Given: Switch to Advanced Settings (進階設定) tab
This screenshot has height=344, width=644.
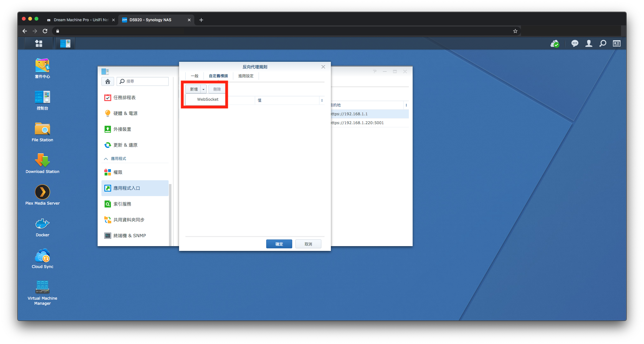Looking at the screenshot, I should click(246, 76).
